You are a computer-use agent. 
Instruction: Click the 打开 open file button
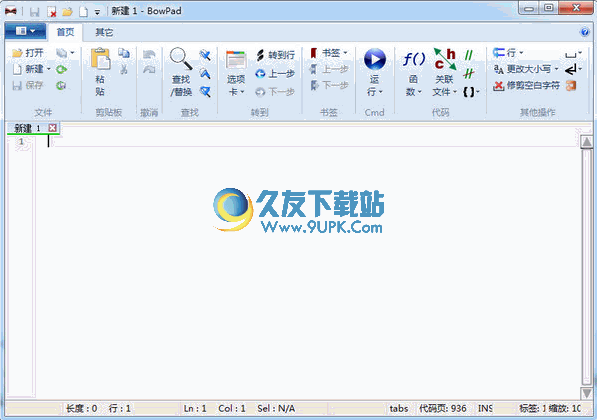[x=28, y=53]
